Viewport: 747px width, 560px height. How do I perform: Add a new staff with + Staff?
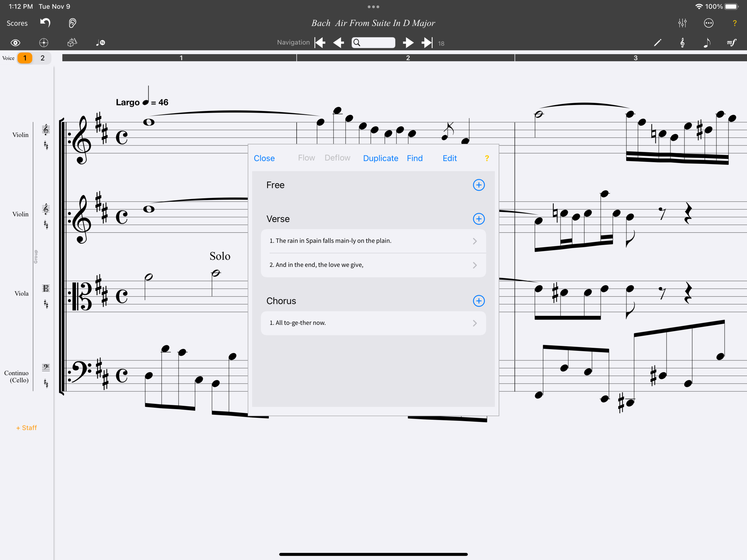point(26,428)
